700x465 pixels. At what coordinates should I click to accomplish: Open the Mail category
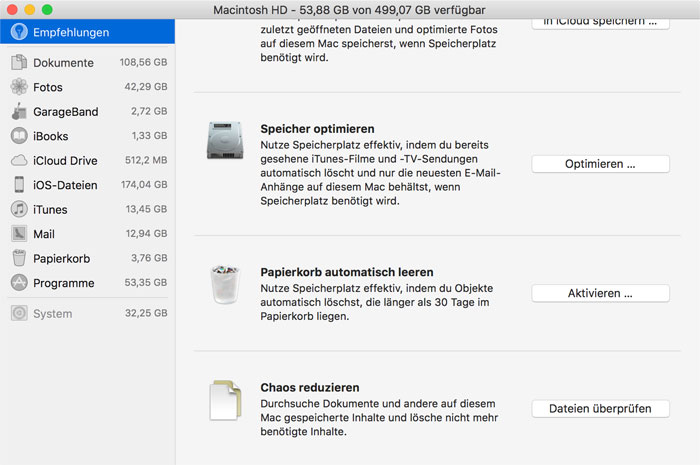(88, 233)
